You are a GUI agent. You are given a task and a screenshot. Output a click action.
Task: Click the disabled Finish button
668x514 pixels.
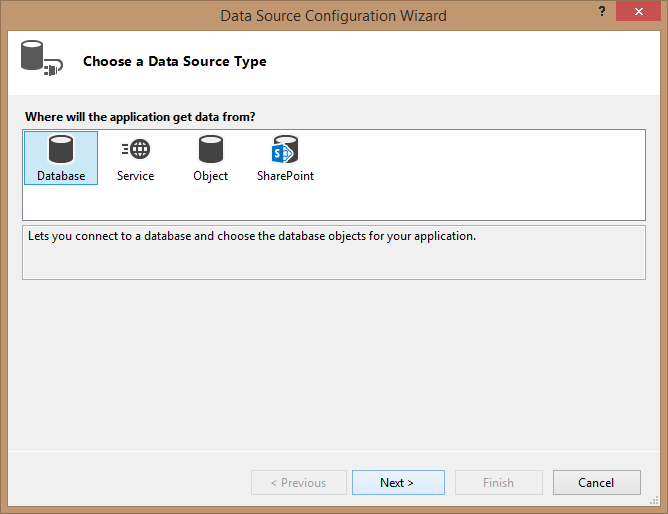[x=498, y=482]
